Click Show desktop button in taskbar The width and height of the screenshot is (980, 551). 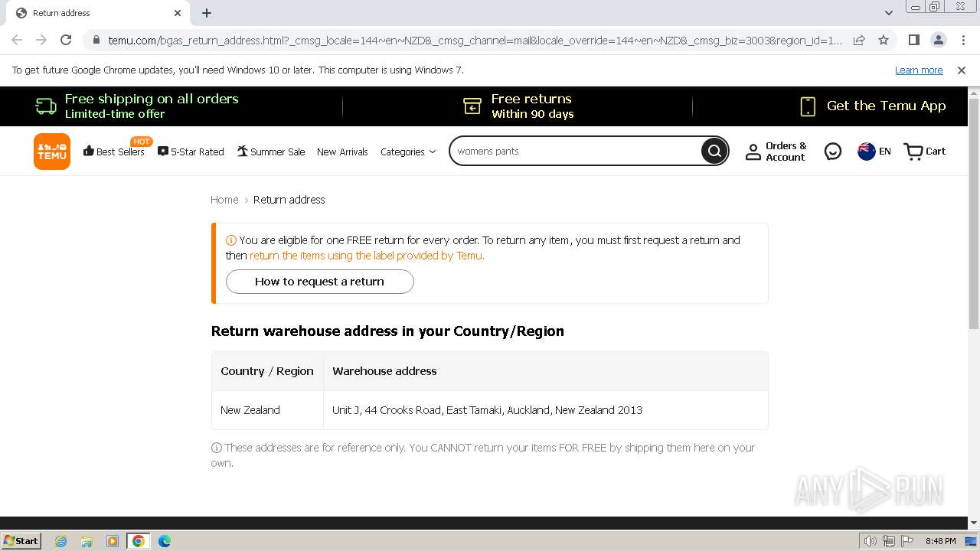(972, 541)
